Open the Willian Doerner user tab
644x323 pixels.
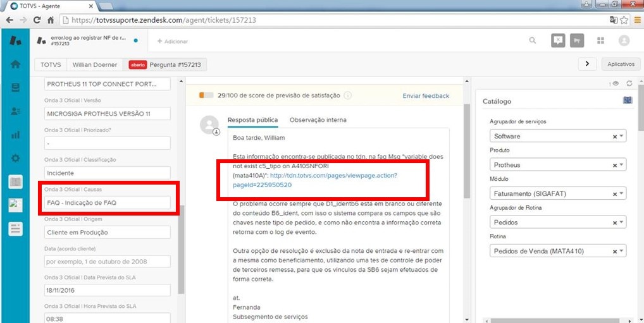[x=94, y=64]
